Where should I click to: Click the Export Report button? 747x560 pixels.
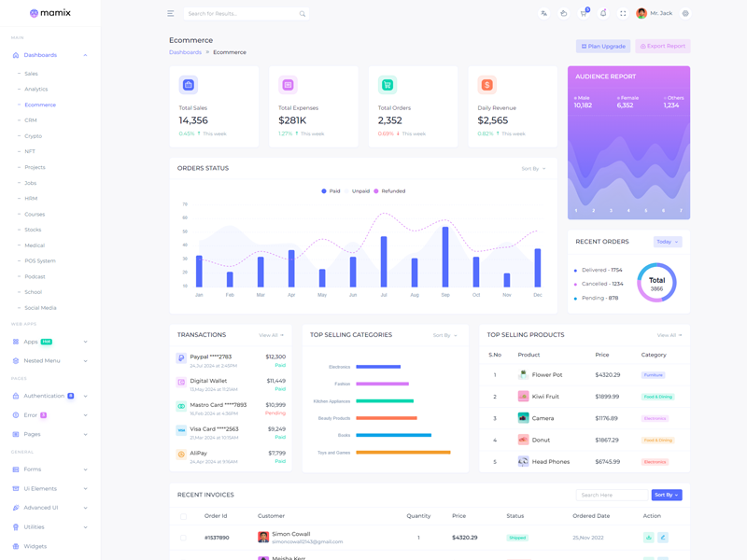click(663, 46)
